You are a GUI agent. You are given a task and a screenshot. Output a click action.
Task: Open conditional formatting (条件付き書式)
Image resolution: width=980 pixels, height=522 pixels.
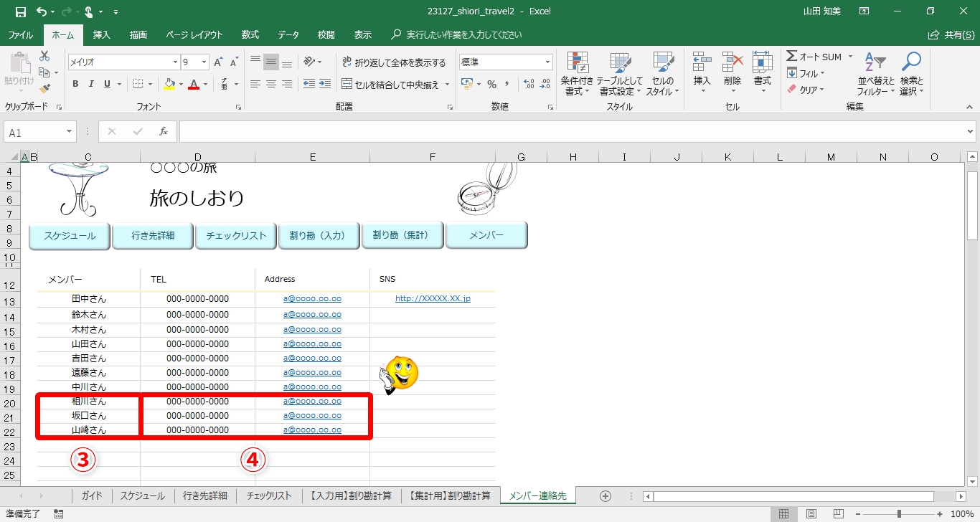click(x=577, y=74)
